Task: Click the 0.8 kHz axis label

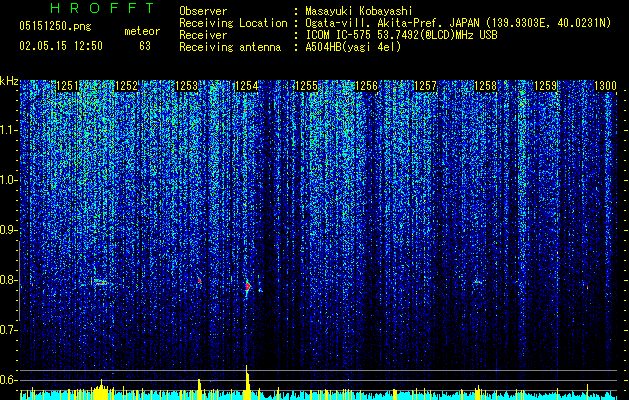Action: [x=9, y=280]
